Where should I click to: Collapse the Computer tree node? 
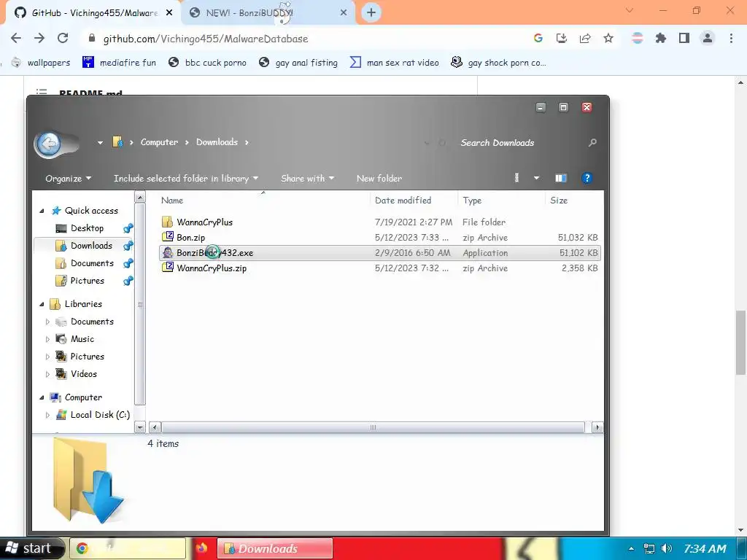(x=42, y=397)
